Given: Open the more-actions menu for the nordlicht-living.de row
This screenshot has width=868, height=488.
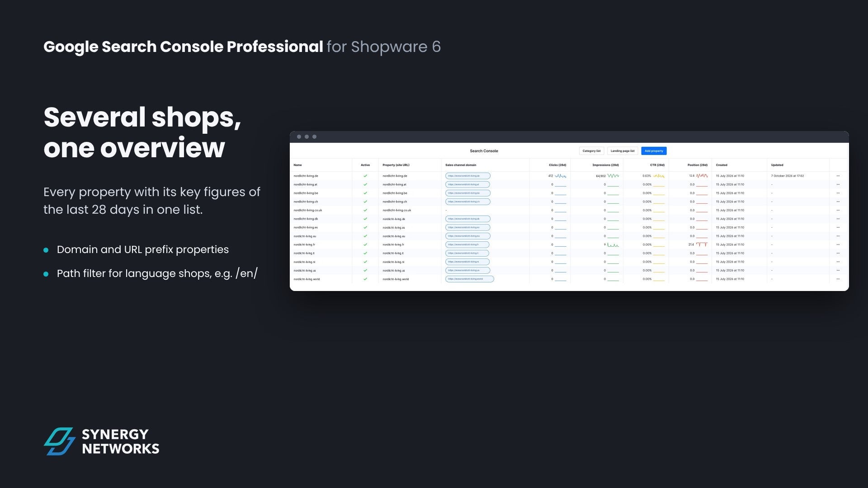Looking at the screenshot, I should pos(838,176).
